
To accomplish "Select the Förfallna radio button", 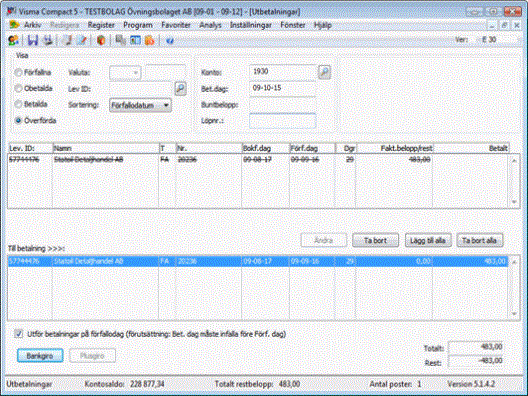I will [x=18, y=72].
